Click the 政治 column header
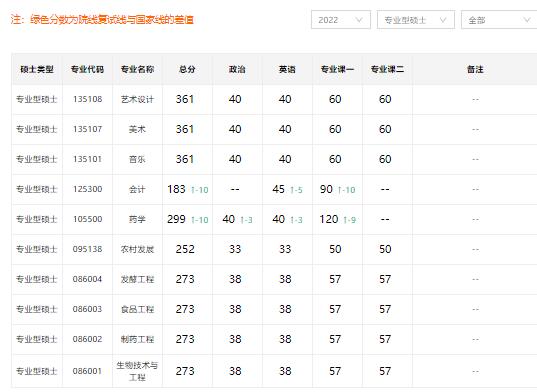Image resolution: width=537 pixels, height=392 pixels. tap(237, 69)
